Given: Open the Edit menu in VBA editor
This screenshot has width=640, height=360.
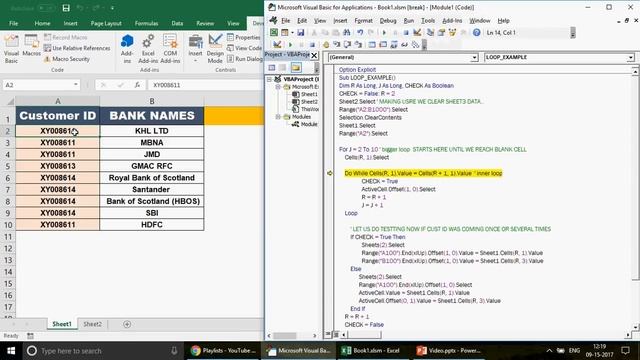Looking at the screenshot, I should pos(302,20).
